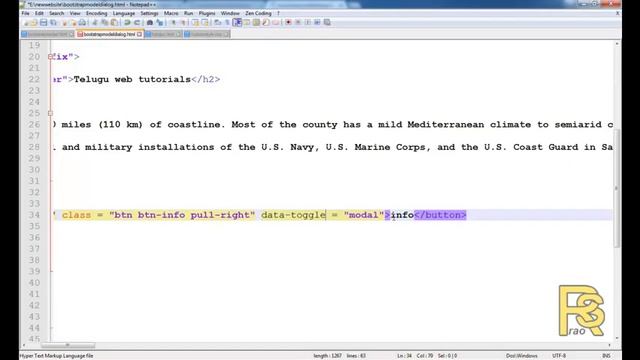Open the Plugins menu
The image size is (640, 360).
coord(207,13)
